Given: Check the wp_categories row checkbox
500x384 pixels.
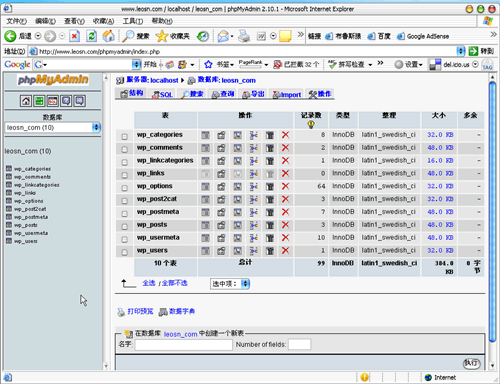Looking at the screenshot, I should point(124,136).
